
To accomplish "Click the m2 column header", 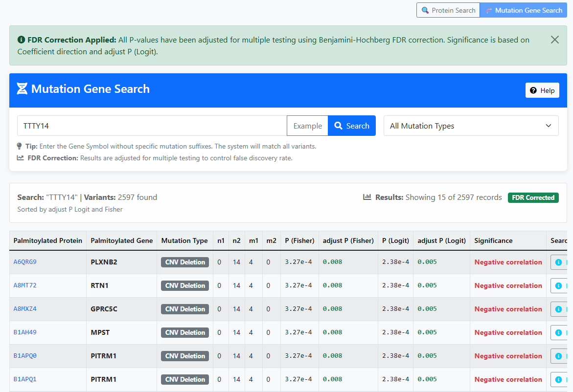I will click(271, 240).
